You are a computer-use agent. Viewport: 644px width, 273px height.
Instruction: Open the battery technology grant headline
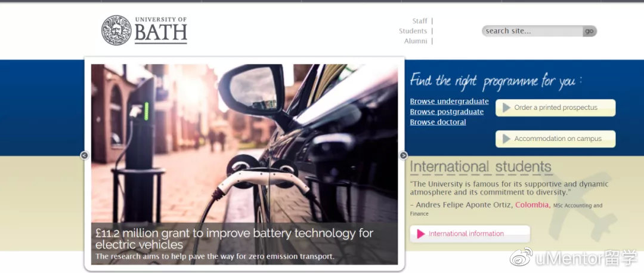[x=234, y=239]
